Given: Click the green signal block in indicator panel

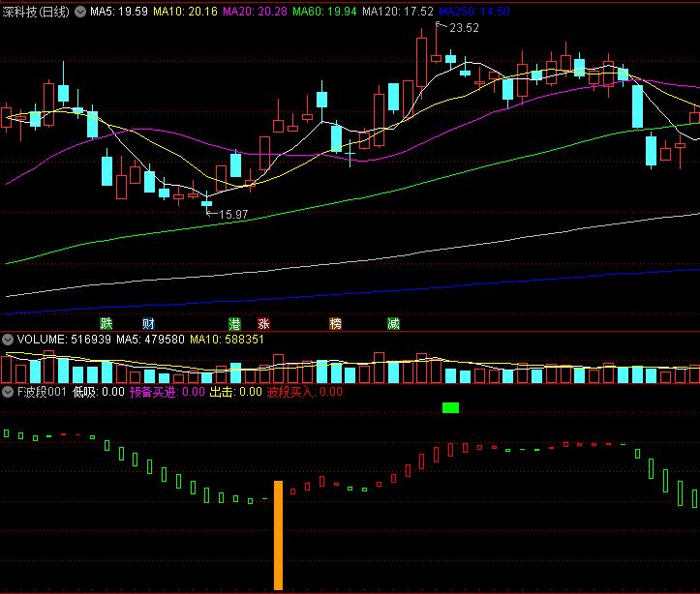Looking at the screenshot, I should [450, 407].
